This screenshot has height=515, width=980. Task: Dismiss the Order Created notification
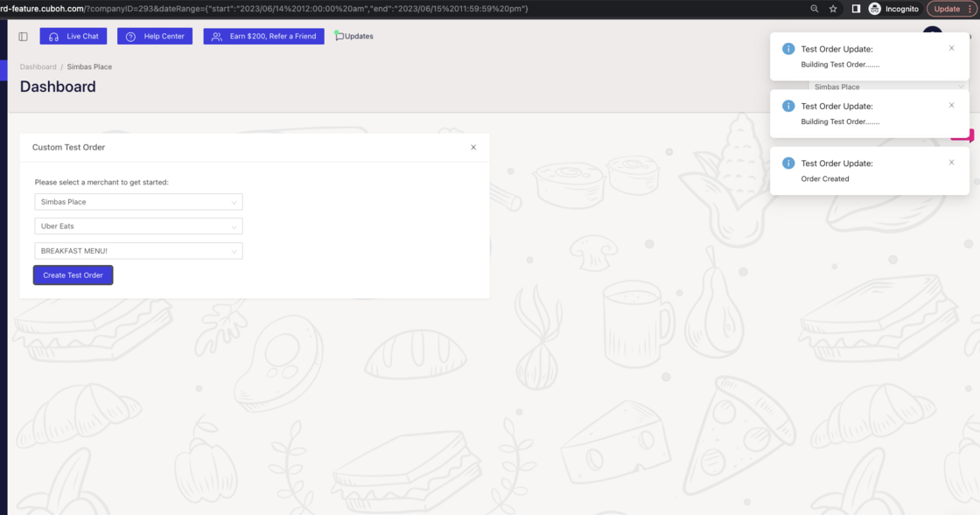[x=951, y=163]
